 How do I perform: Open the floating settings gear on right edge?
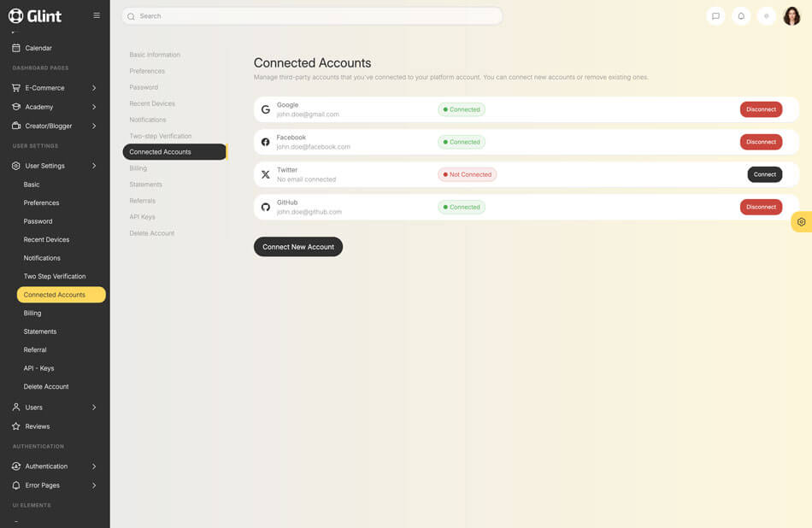[801, 222]
